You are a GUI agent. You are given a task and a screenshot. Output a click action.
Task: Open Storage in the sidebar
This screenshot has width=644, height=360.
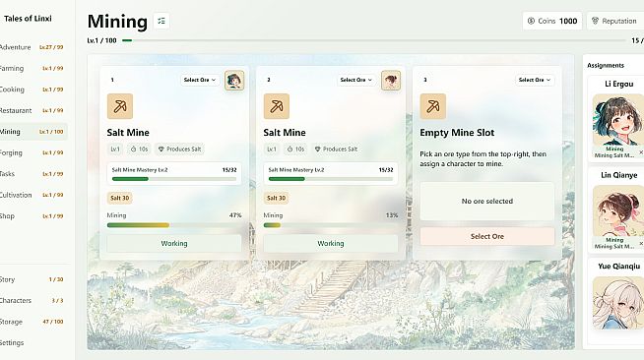pos(32,322)
